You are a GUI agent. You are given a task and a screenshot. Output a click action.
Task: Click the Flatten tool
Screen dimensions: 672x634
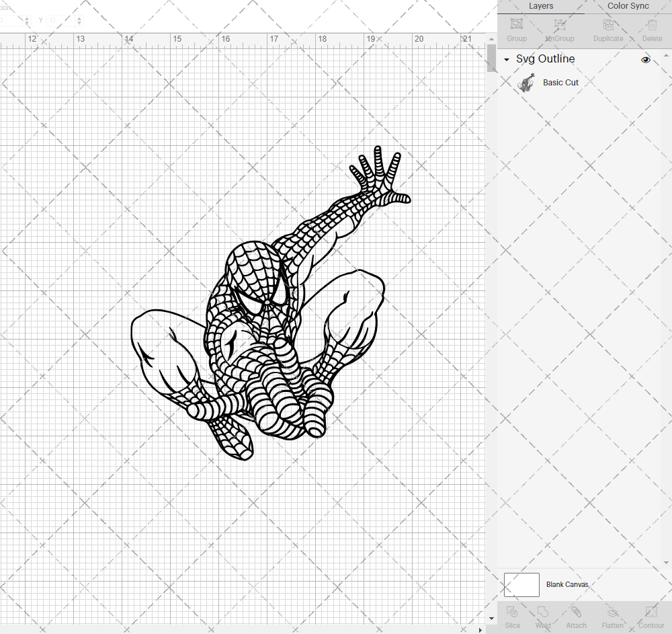(x=612, y=615)
